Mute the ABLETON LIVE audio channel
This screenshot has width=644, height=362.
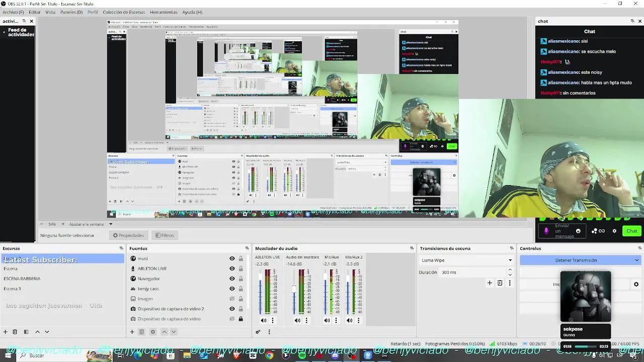pyautogui.click(x=263, y=320)
